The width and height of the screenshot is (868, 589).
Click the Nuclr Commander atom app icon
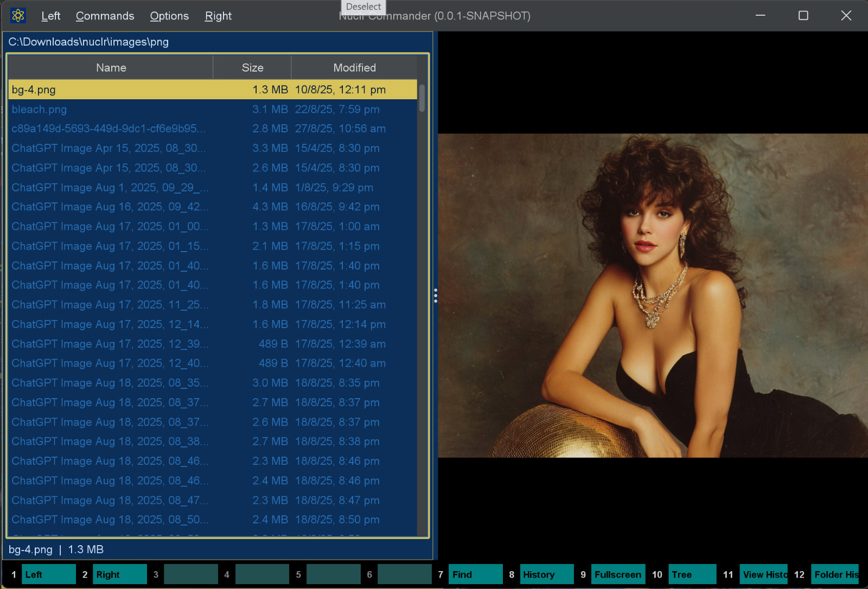point(18,16)
